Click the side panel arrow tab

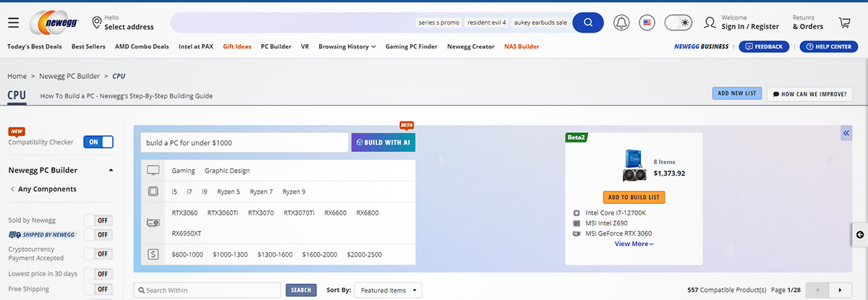(860, 234)
